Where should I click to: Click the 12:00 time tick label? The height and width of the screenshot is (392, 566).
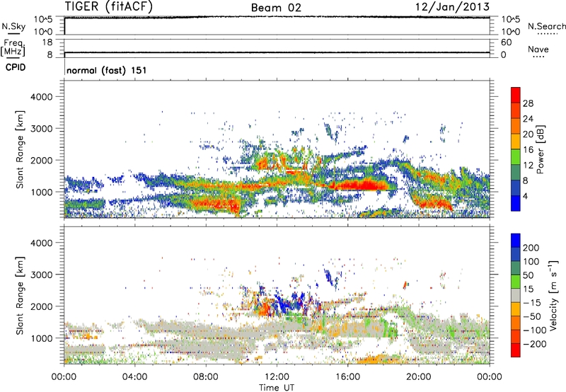pos(277,377)
